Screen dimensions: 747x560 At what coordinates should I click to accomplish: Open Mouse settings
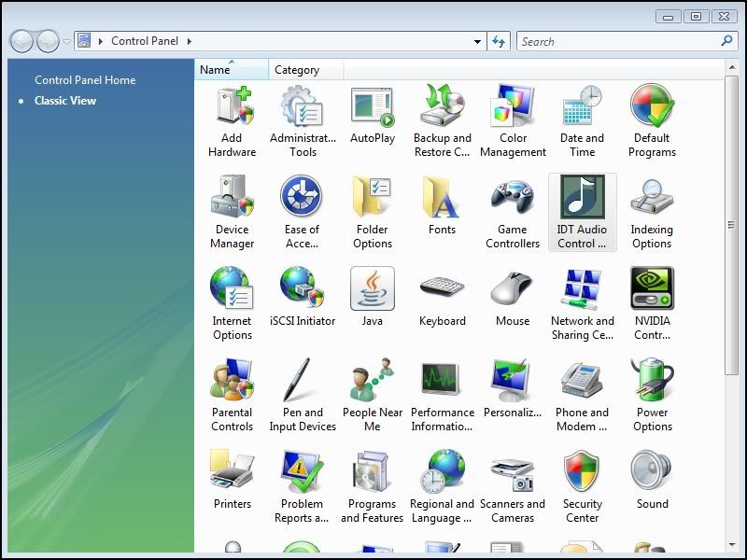point(513,297)
